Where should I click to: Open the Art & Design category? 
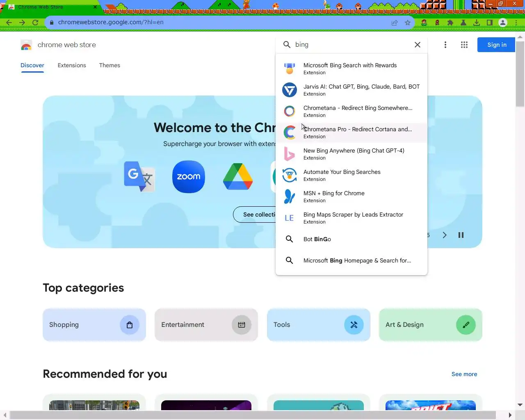click(431, 325)
